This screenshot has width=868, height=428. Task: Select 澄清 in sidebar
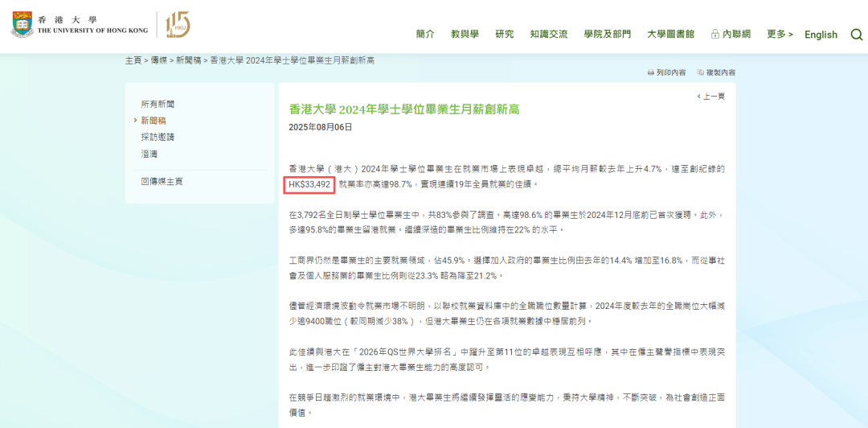coord(149,154)
